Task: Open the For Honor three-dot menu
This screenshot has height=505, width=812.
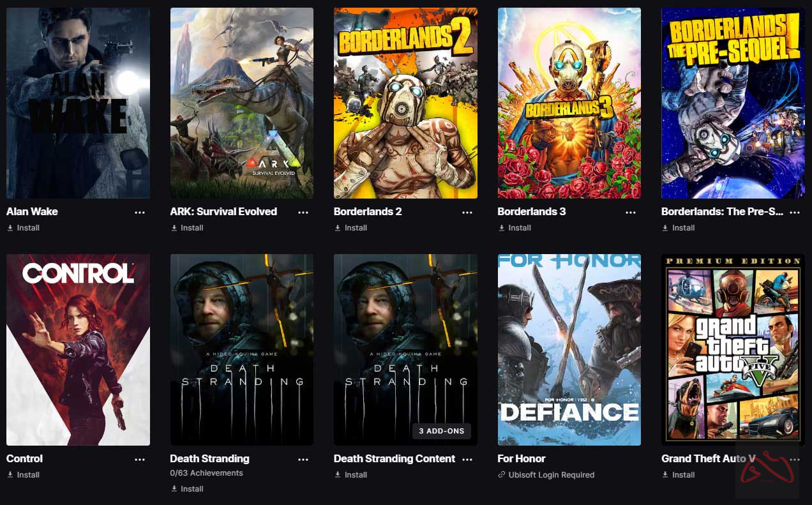Action: click(x=631, y=459)
